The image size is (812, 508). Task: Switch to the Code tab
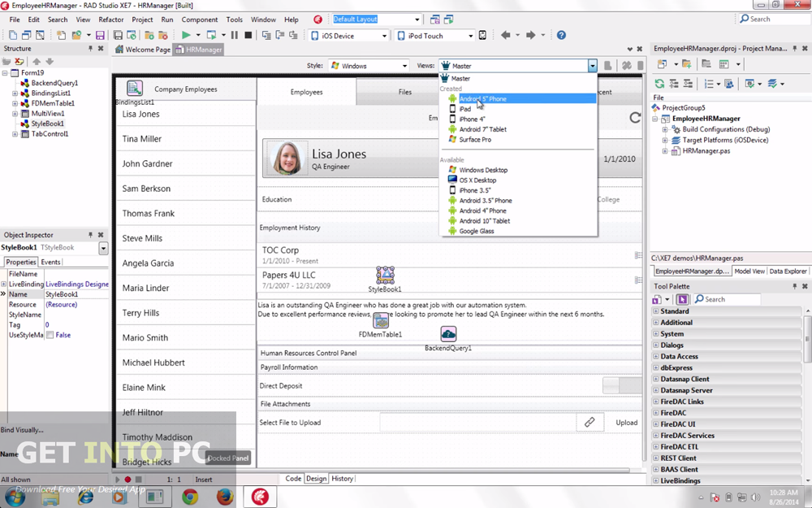(x=293, y=479)
